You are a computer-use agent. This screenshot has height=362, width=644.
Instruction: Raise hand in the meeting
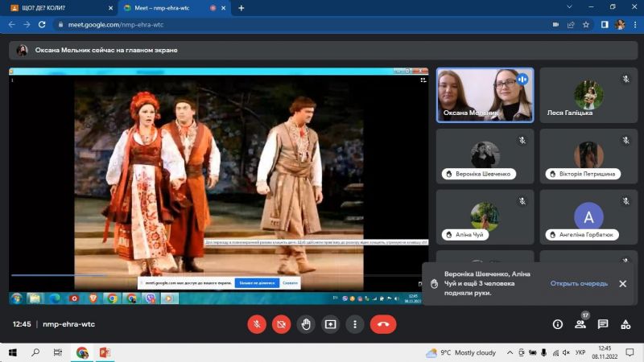click(x=306, y=324)
